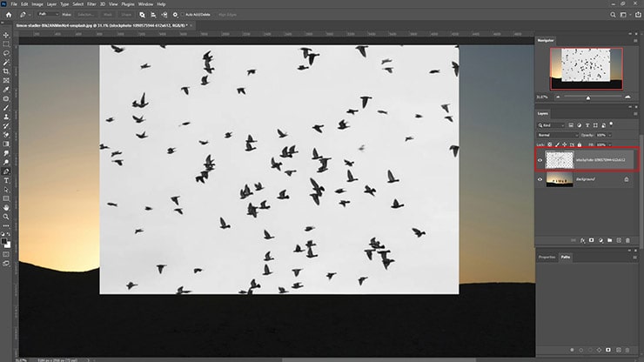Select the Eyedropper tool
Image resolution: width=644 pixels, height=362 pixels.
(6, 89)
